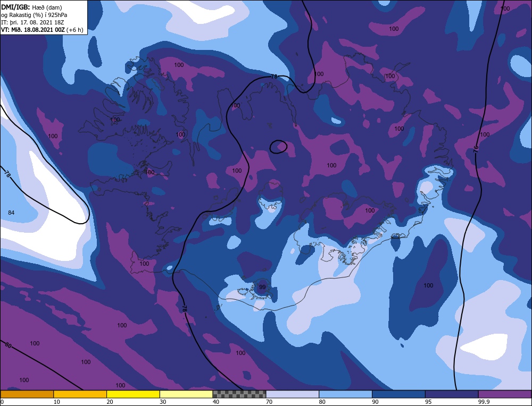Select the orange 10-20 legend swatch

pos(80,394)
